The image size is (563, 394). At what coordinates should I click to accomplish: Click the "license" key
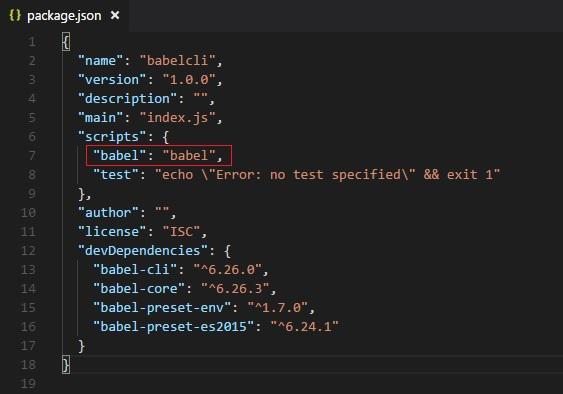tap(112, 232)
